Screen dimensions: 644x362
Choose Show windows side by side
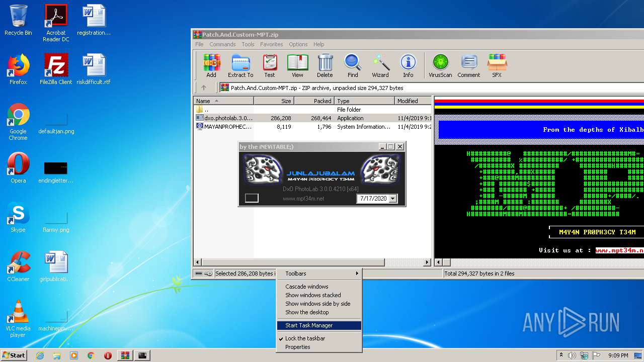319,304
